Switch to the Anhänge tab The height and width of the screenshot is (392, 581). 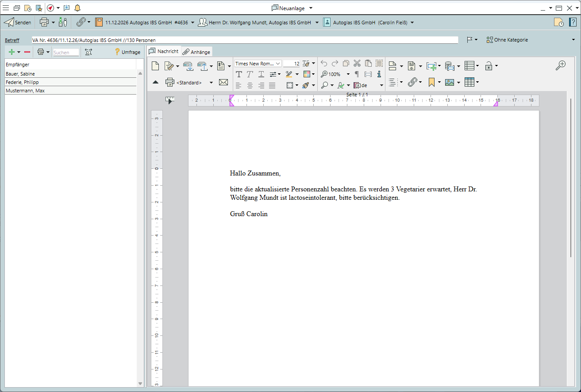[x=196, y=52]
